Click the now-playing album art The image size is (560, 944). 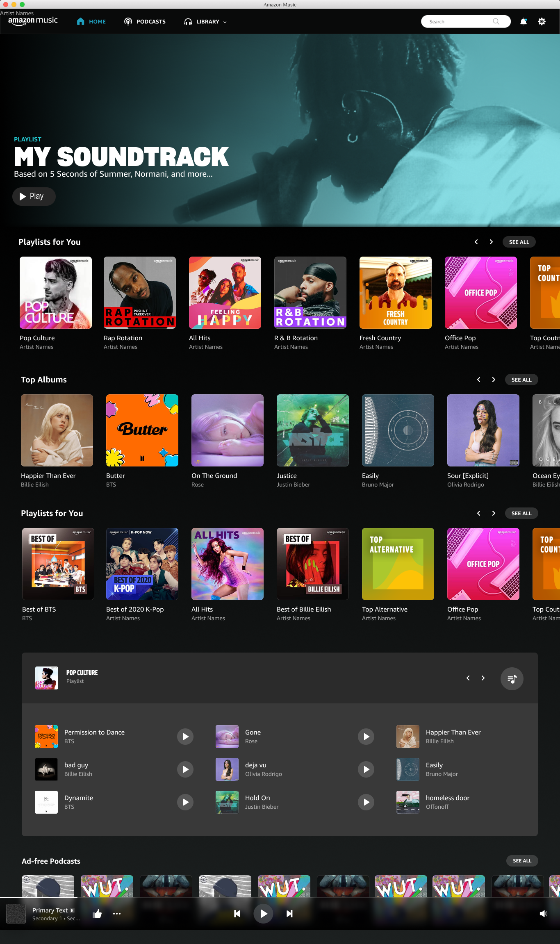(16, 914)
